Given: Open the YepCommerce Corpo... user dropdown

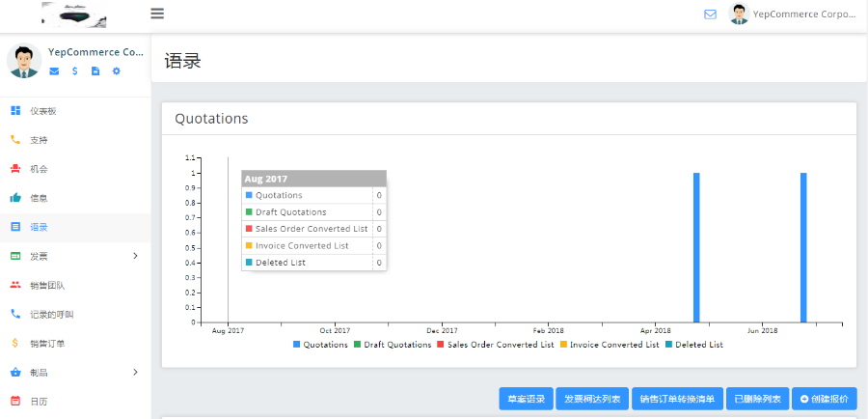Looking at the screenshot, I should click(793, 14).
